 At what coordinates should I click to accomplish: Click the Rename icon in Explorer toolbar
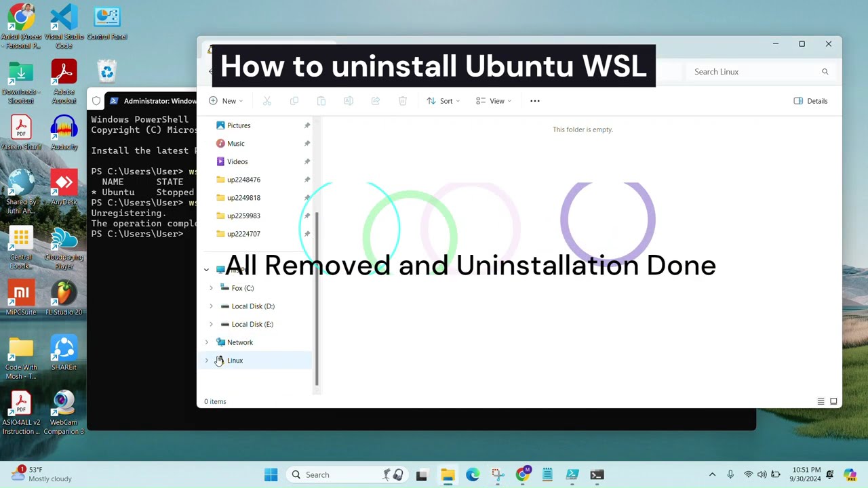(x=349, y=101)
